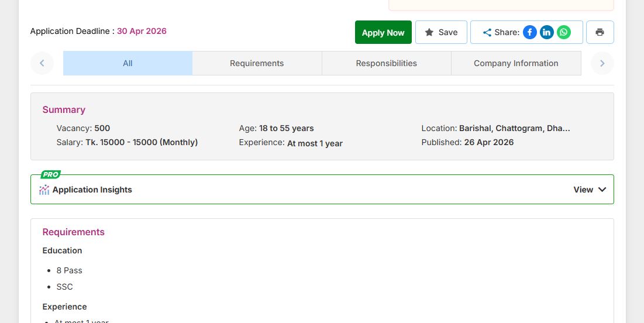Viewport: 644px width, 323px height.
Task: Click the 30 Apr 2026 deadline date
Action: (142, 31)
